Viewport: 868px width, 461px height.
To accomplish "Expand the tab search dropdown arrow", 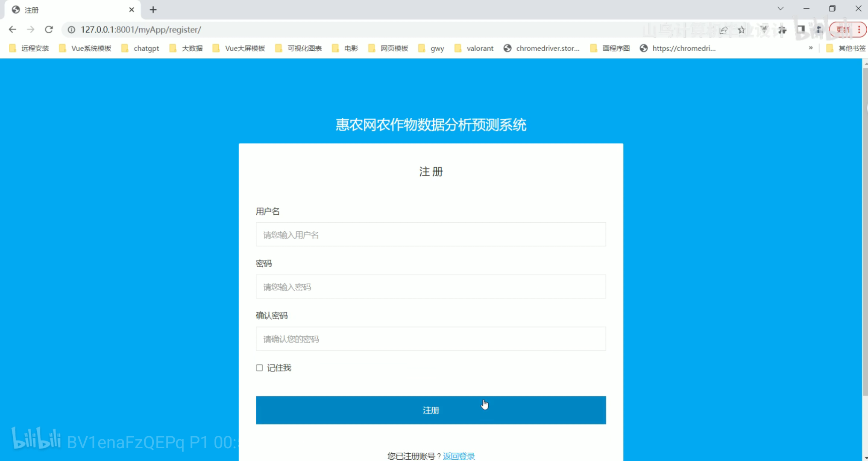I will pos(780,9).
